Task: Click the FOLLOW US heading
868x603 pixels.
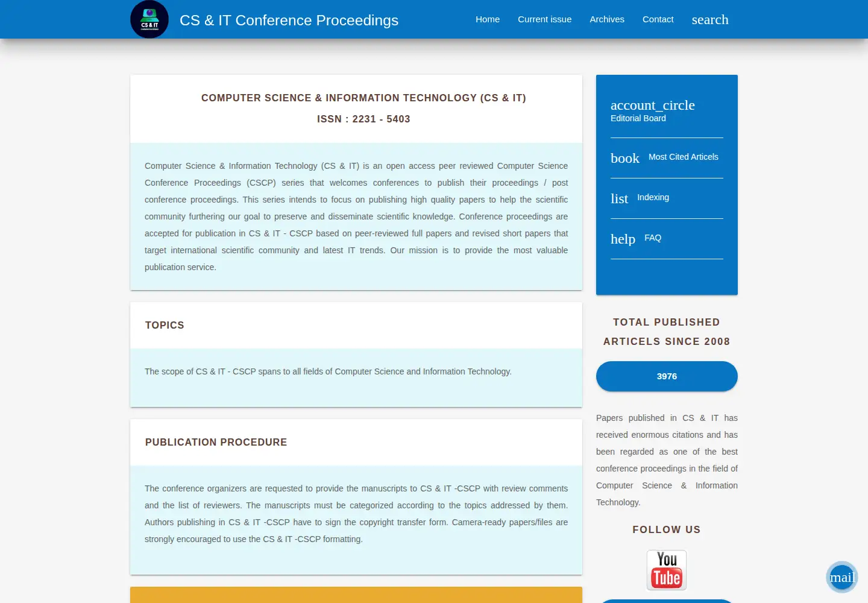Action: (x=667, y=529)
